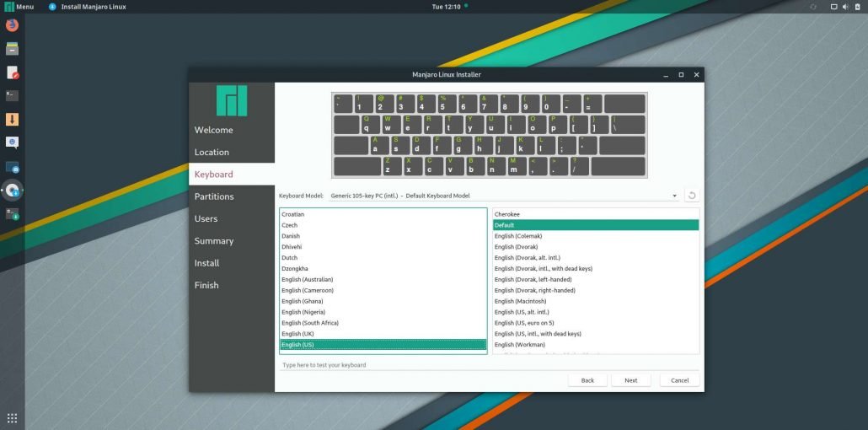Focus the 'Type here to test your keyboard' field
Screen dimensions: 868x430
point(489,365)
